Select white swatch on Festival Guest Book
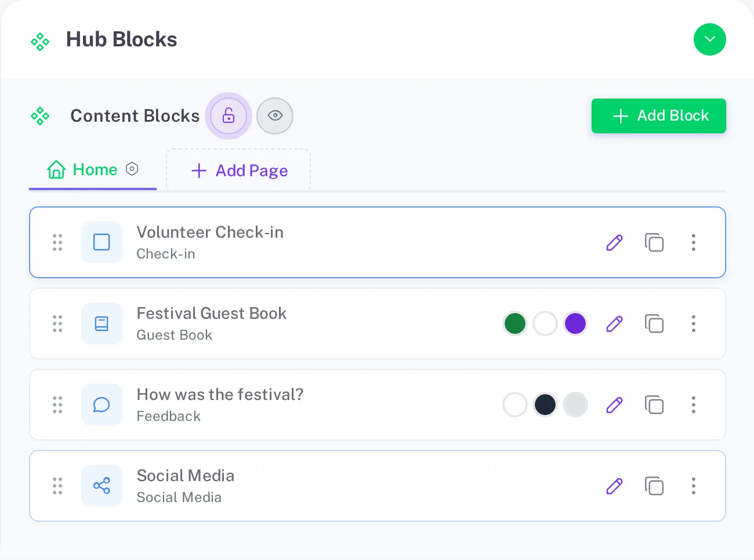 pos(545,323)
